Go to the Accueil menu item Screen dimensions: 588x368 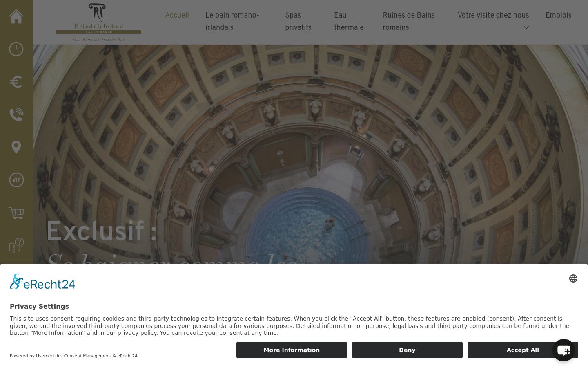pos(177,15)
